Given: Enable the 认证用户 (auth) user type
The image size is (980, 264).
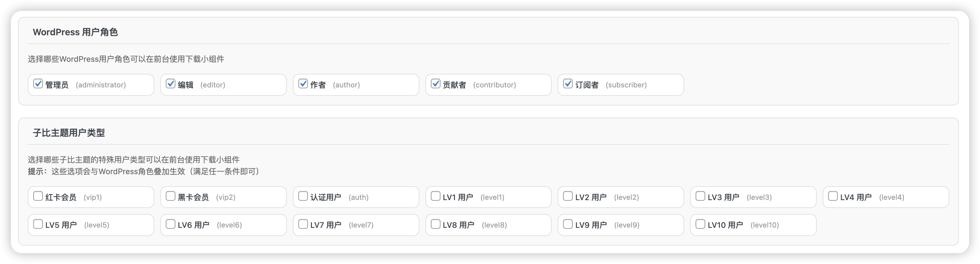Looking at the screenshot, I should 302,196.
